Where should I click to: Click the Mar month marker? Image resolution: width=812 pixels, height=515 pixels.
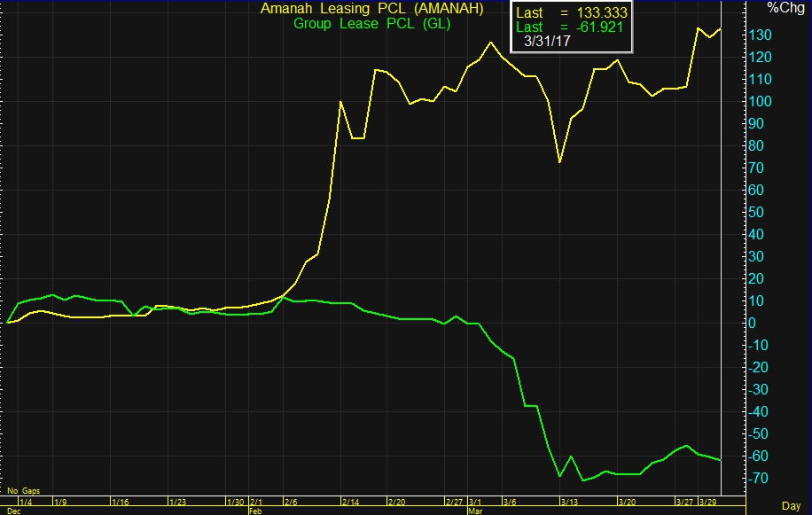pyautogui.click(x=474, y=511)
